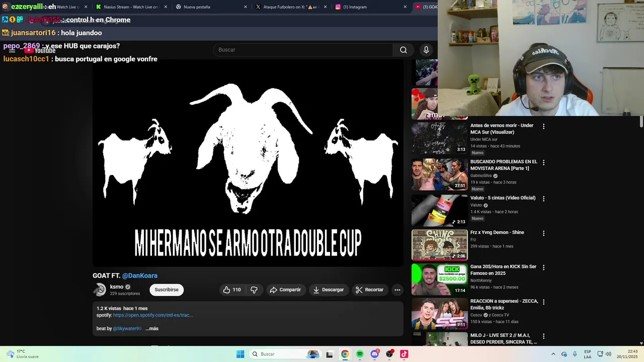Start voice search with the microphone icon
The width and height of the screenshot is (644, 362).
(x=426, y=50)
